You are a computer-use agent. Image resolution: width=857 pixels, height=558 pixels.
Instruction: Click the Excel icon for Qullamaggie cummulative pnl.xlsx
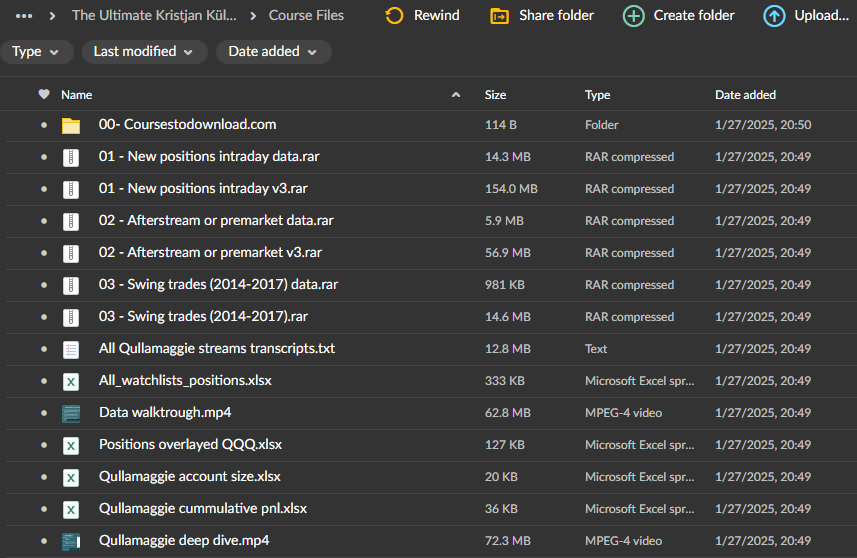click(x=71, y=509)
